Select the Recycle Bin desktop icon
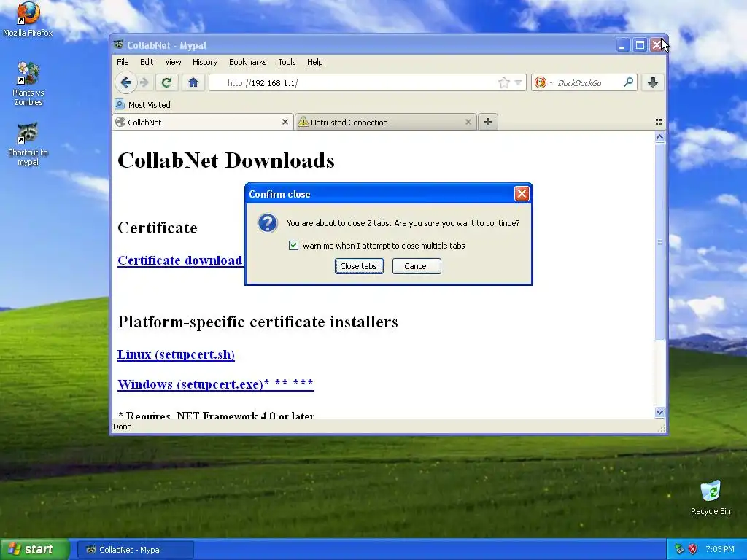 711,498
